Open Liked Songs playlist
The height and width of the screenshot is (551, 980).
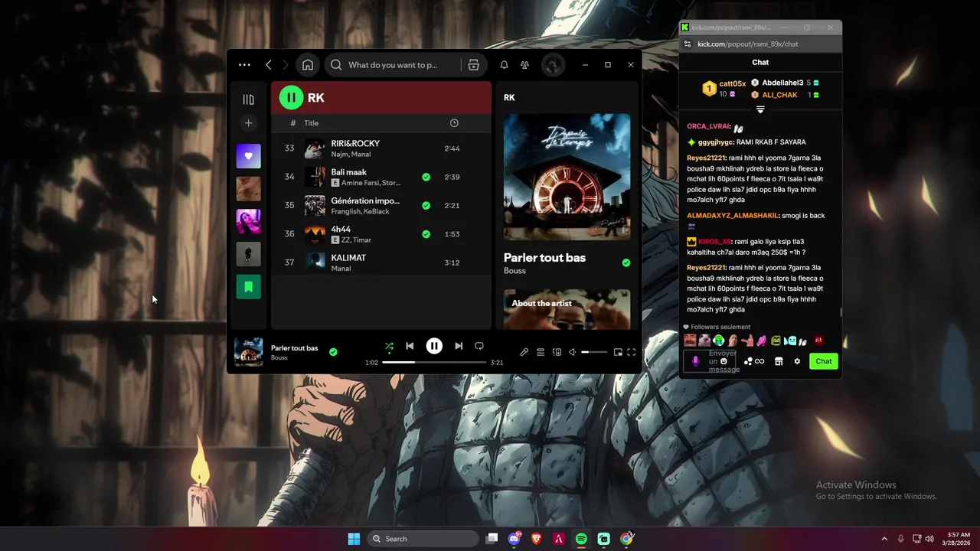(x=248, y=156)
